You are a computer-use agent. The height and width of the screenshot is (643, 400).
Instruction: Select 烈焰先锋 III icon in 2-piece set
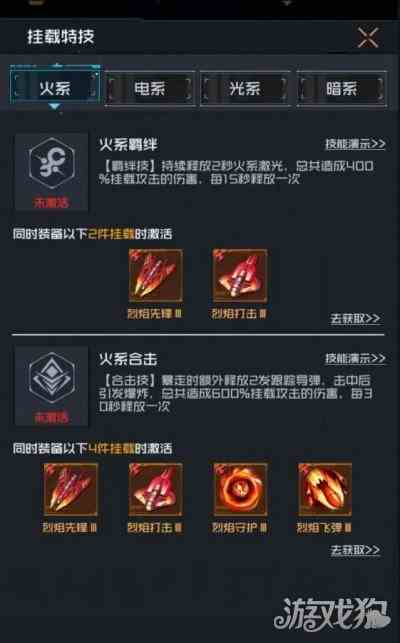pos(155,276)
